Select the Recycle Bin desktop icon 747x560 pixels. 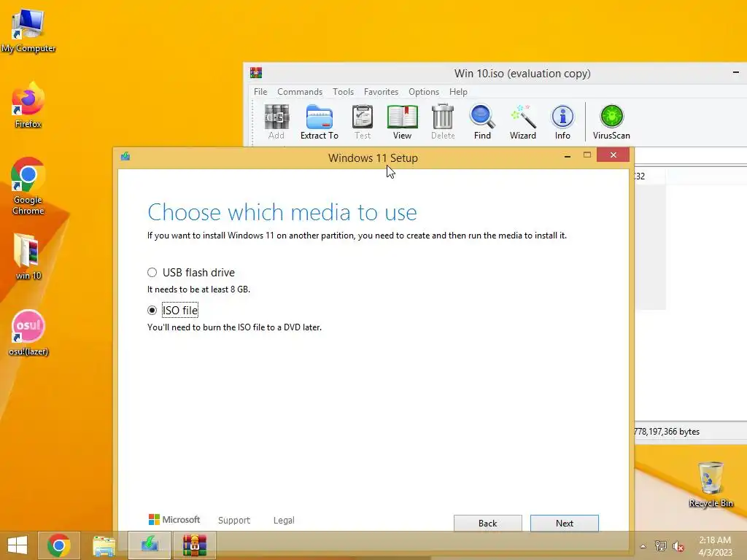tap(711, 484)
